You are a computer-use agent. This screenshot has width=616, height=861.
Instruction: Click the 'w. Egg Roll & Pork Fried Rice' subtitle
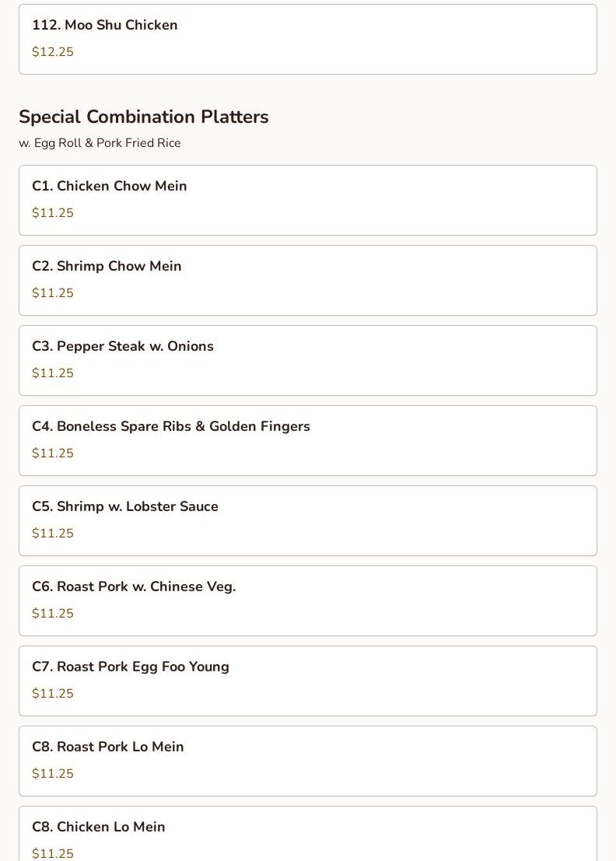click(100, 143)
